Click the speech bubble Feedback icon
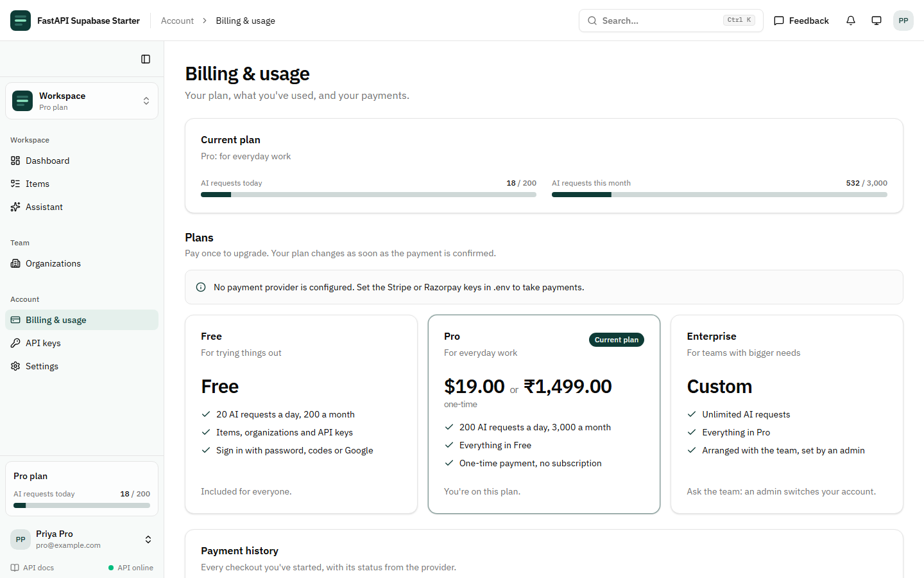924x578 pixels. coord(779,21)
